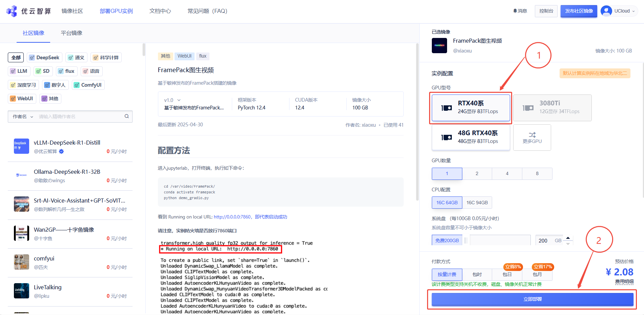Choose 包时 payment method
The image size is (644, 315).
pos(477,274)
